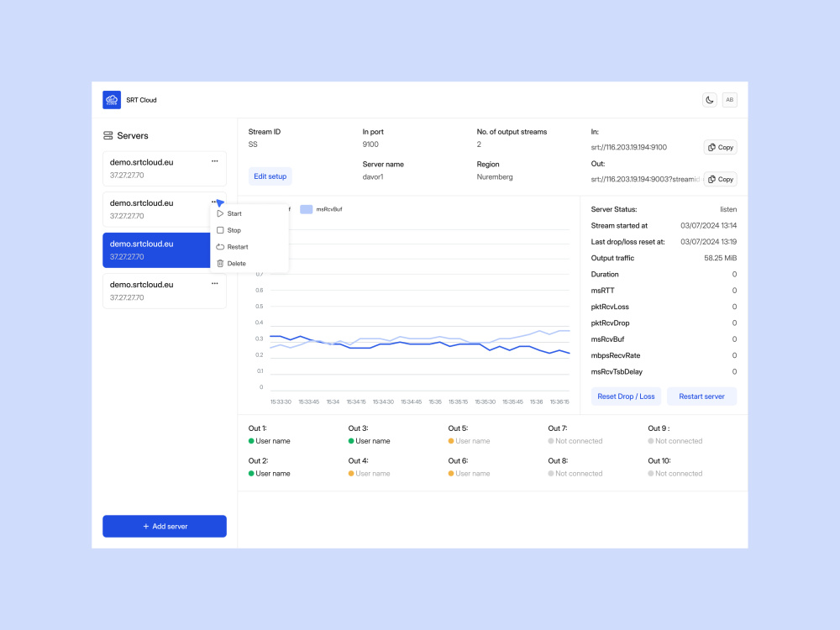Screen dimensions: 840x630
Task: Click the Region value Nuremberg
Action: (495, 176)
